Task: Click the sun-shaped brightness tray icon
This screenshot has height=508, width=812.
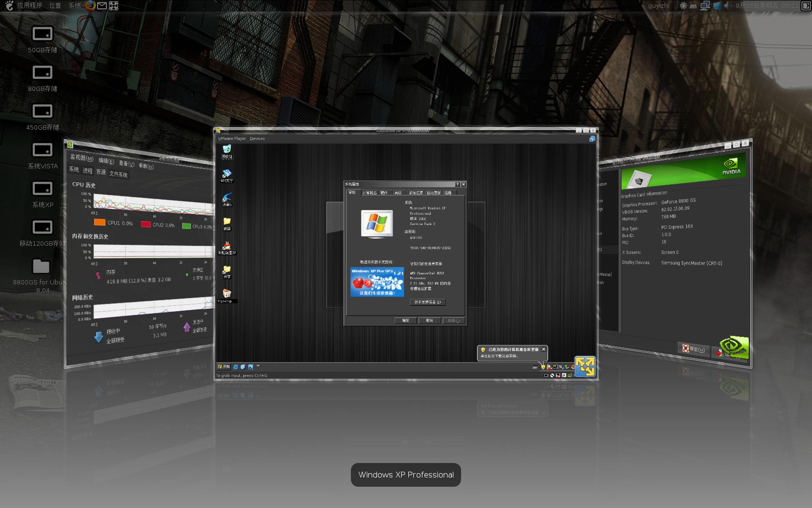Action: pos(683,5)
